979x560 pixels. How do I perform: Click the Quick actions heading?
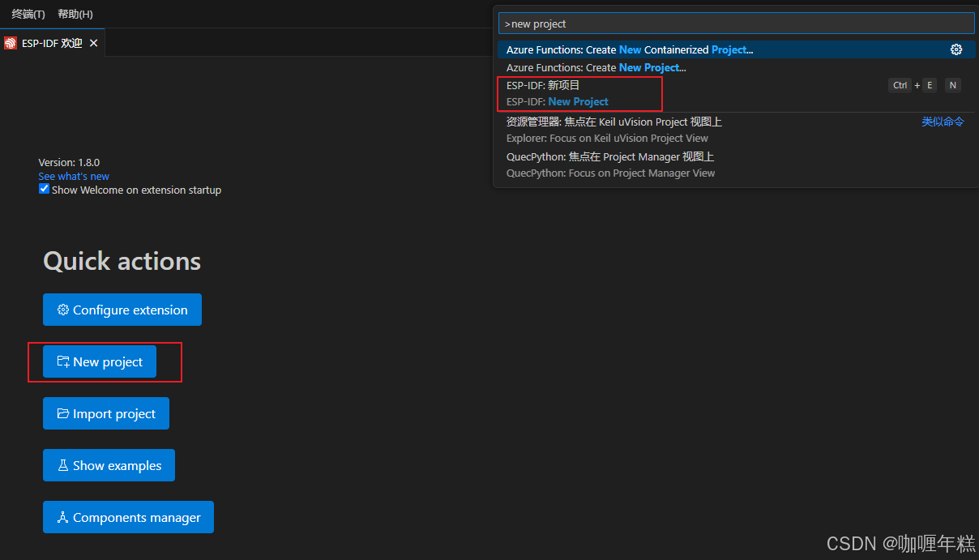point(122,261)
